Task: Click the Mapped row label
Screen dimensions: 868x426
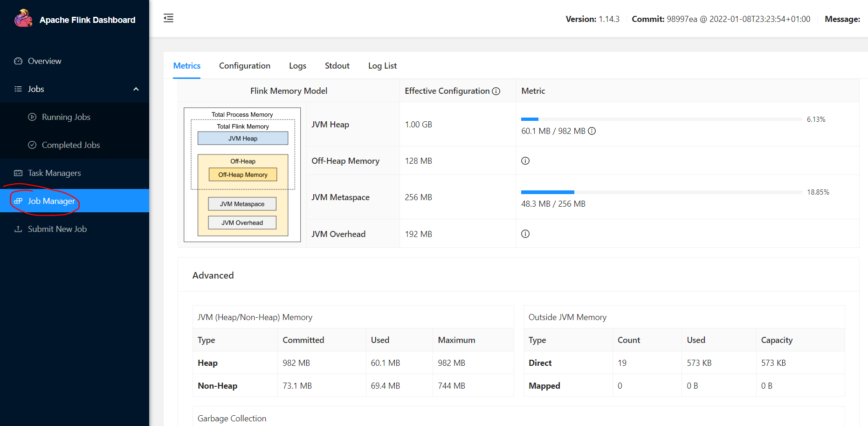Action: coord(544,386)
